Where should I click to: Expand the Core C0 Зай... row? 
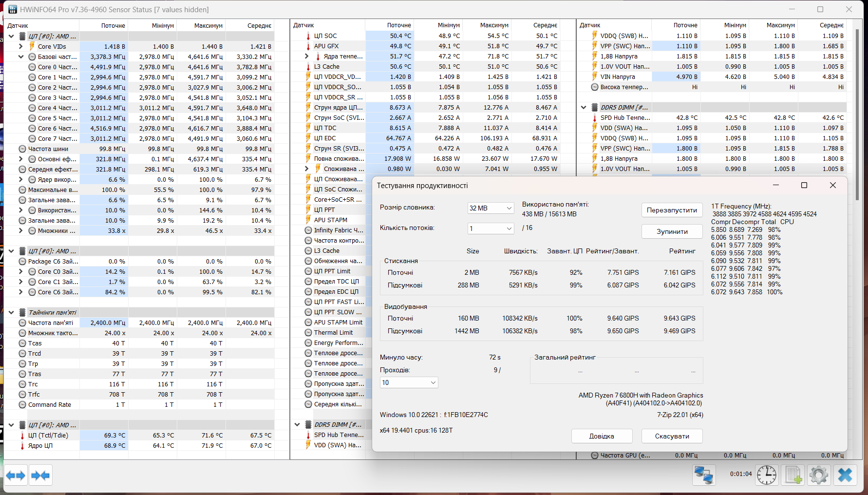point(20,271)
